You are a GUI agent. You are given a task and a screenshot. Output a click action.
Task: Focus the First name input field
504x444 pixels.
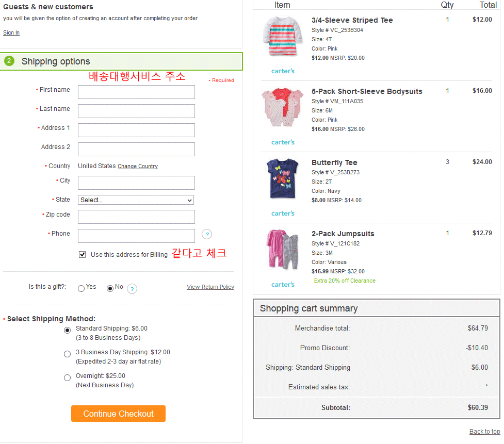[136, 92]
